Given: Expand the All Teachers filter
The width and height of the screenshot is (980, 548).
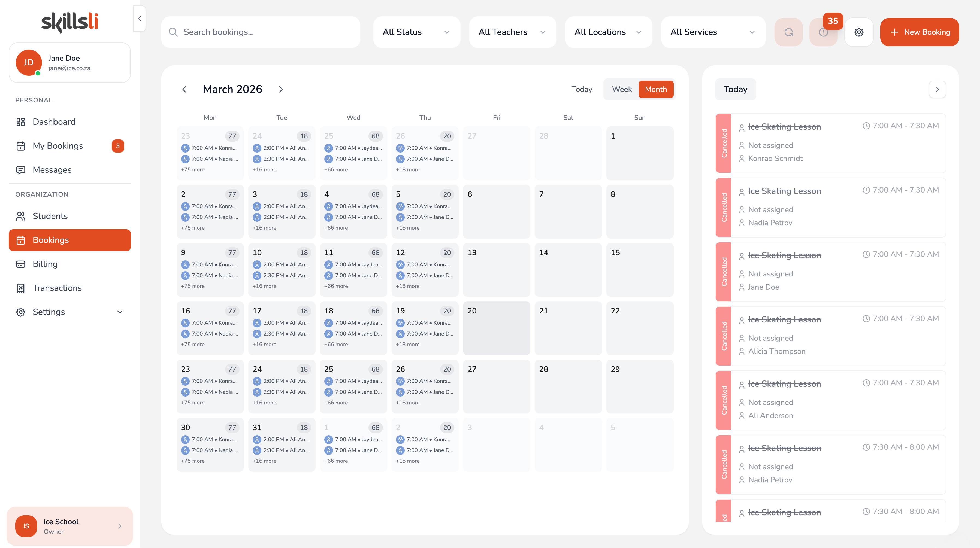Looking at the screenshot, I should coord(512,32).
